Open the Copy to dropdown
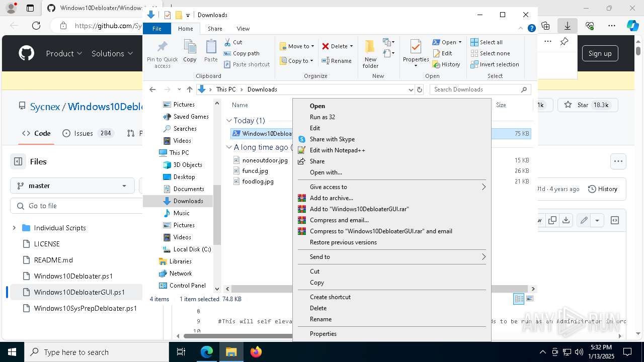Screen dimensions: 644x362 pos(296,61)
